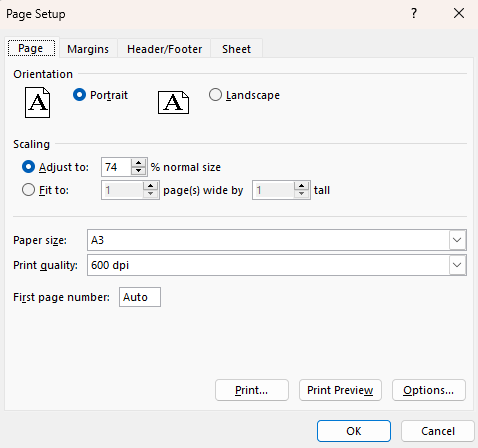Click the landscape page orientation icon
Screen dimensions: 478x448
tap(173, 102)
